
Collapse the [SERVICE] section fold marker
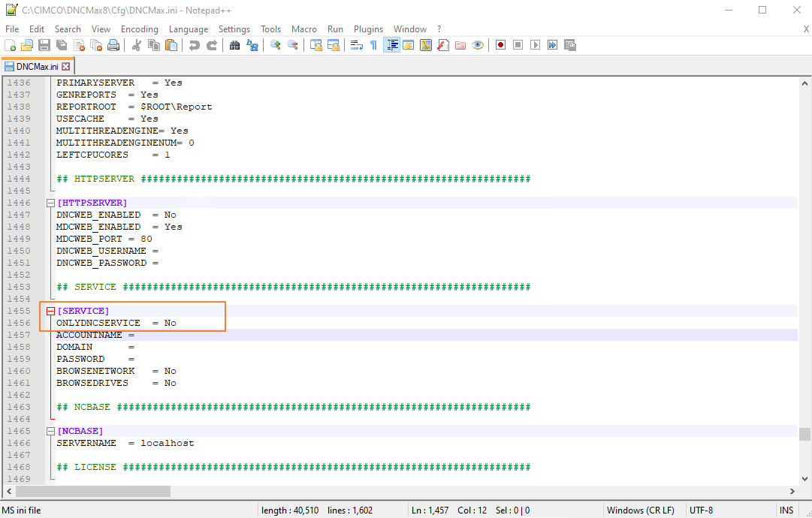coord(51,311)
